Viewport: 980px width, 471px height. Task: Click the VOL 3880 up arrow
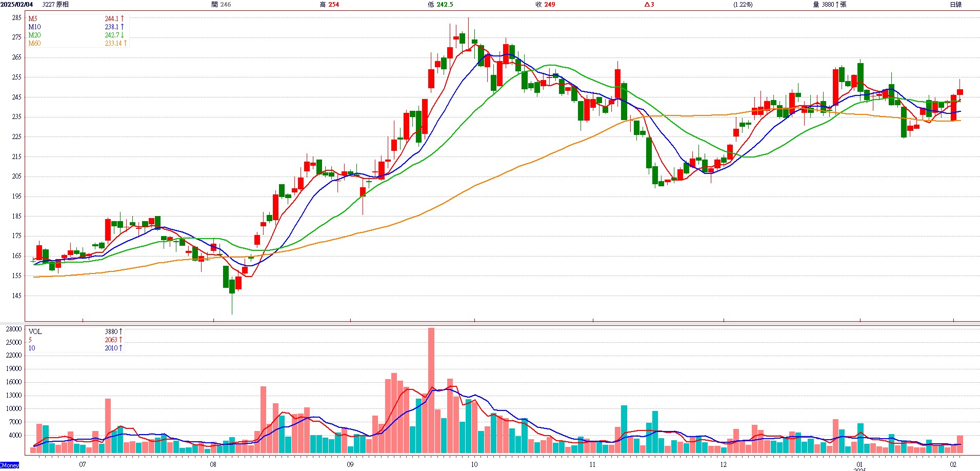[x=121, y=331]
